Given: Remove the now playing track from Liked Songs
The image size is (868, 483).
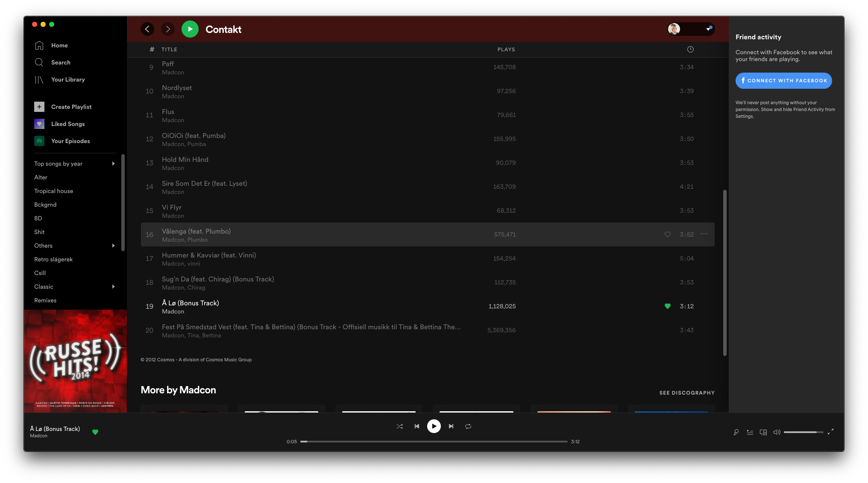Looking at the screenshot, I should (95, 432).
